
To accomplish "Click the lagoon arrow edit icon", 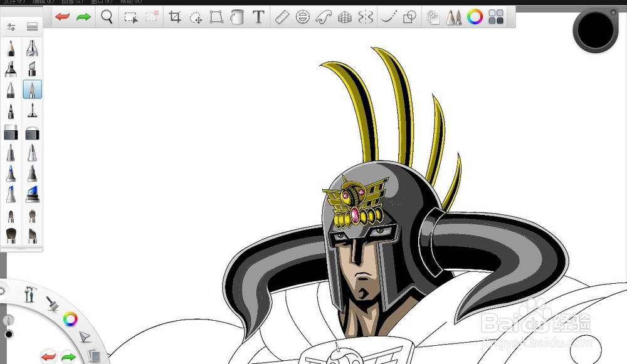I will [85, 337].
